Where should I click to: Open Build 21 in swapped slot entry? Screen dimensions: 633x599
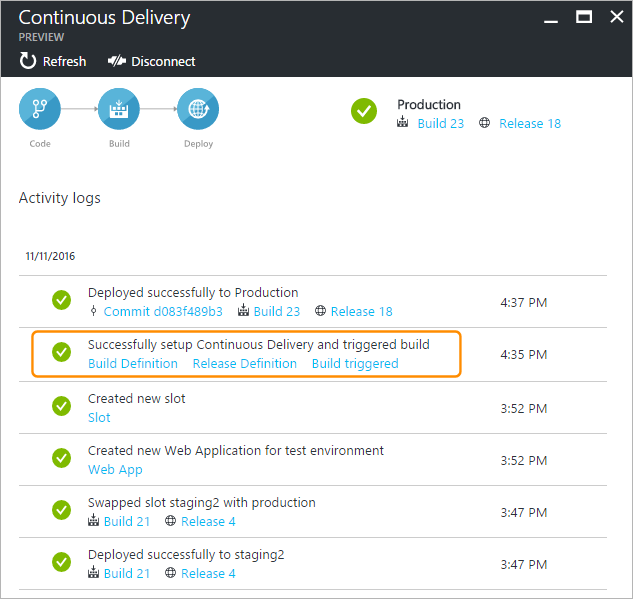(127, 521)
